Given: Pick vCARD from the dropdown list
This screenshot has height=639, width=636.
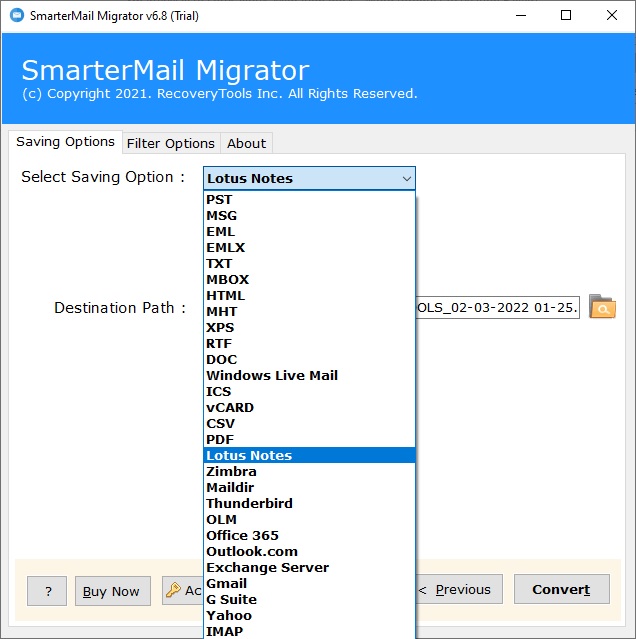Looking at the screenshot, I should (x=309, y=408).
